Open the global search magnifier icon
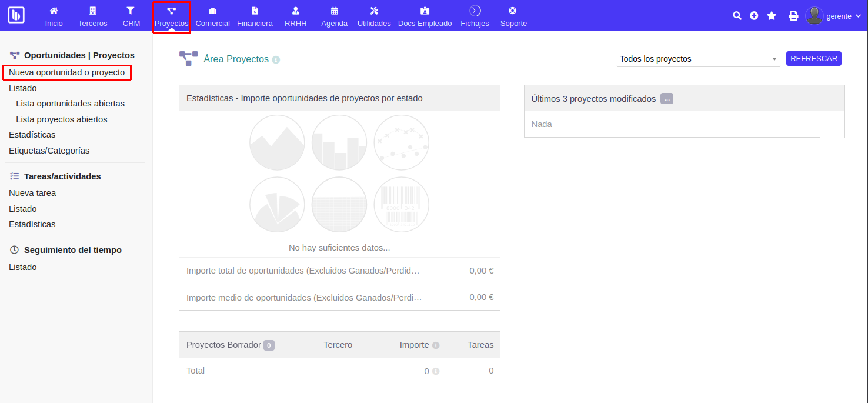868x403 pixels. [x=737, y=16]
